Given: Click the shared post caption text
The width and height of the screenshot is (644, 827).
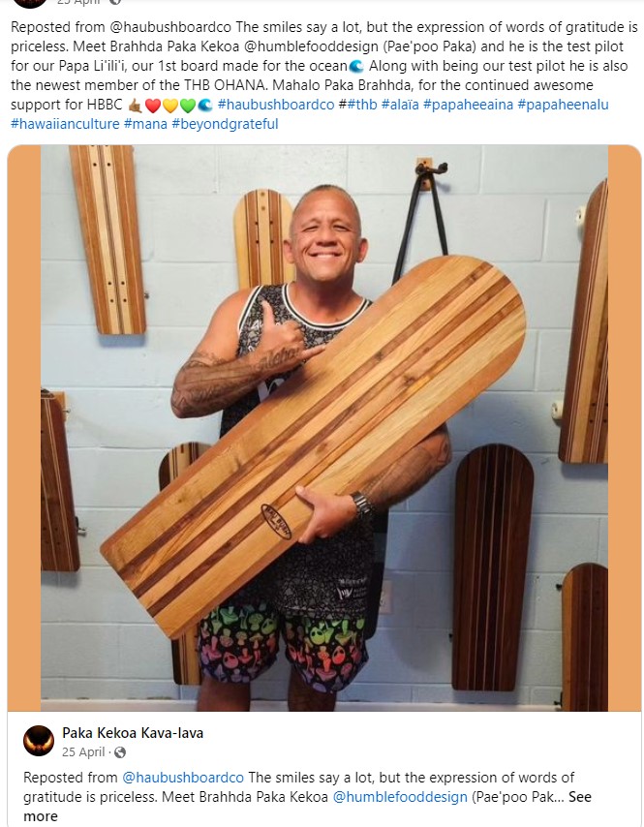Looking at the screenshot, I should (x=307, y=796).
